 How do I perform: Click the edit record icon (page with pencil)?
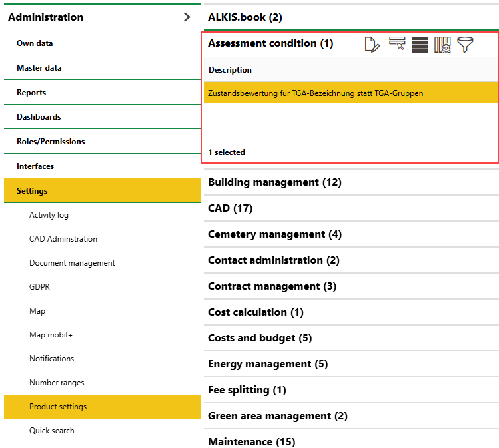[x=372, y=45]
